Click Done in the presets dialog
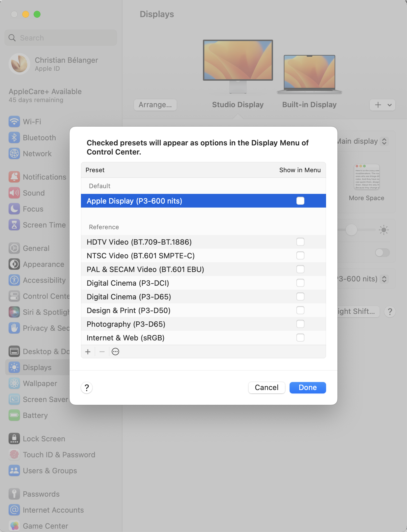The height and width of the screenshot is (532, 407). [308, 388]
